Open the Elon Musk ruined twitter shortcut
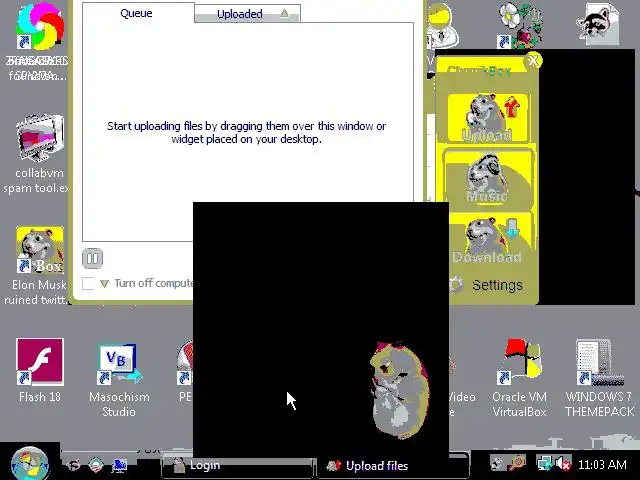Viewport: 640px width, 480px height. pos(38,266)
